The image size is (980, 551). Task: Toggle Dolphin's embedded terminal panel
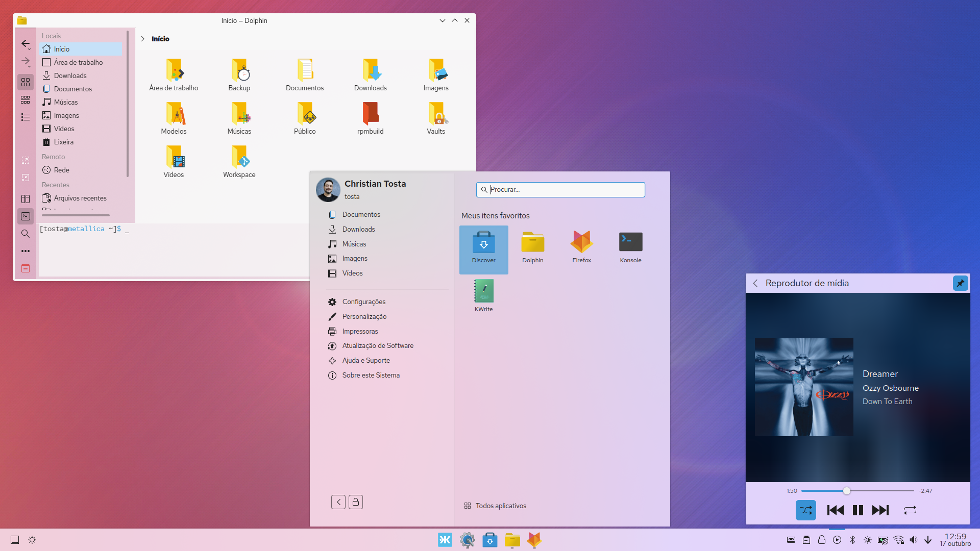26,216
